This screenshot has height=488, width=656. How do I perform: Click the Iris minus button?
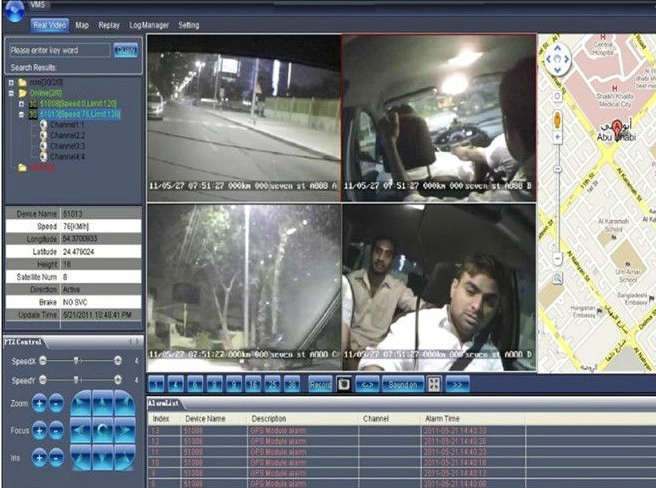click(x=56, y=457)
